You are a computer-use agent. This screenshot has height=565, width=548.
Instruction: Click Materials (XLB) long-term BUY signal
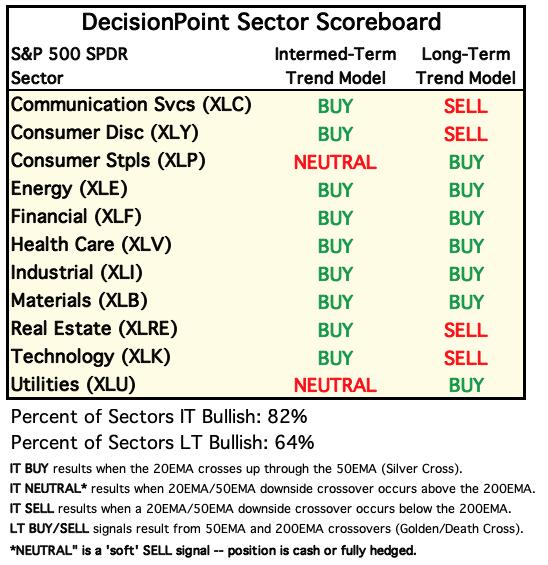pos(466,302)
